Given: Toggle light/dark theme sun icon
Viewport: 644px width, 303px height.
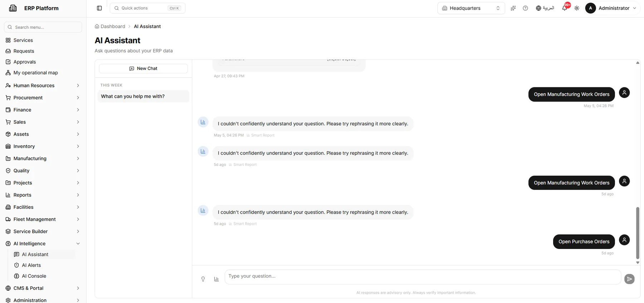Looking at the screenshot, I should (577, 8).
